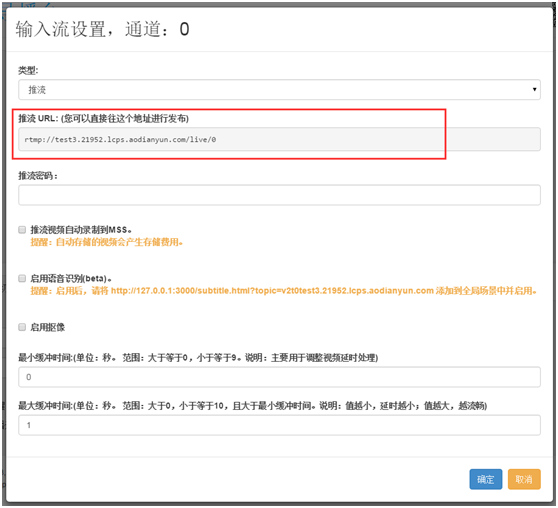The width and height of the screenshot is (558, 508).
Task: Select the 推流 URL label text
Action: (x=104, y=119)
